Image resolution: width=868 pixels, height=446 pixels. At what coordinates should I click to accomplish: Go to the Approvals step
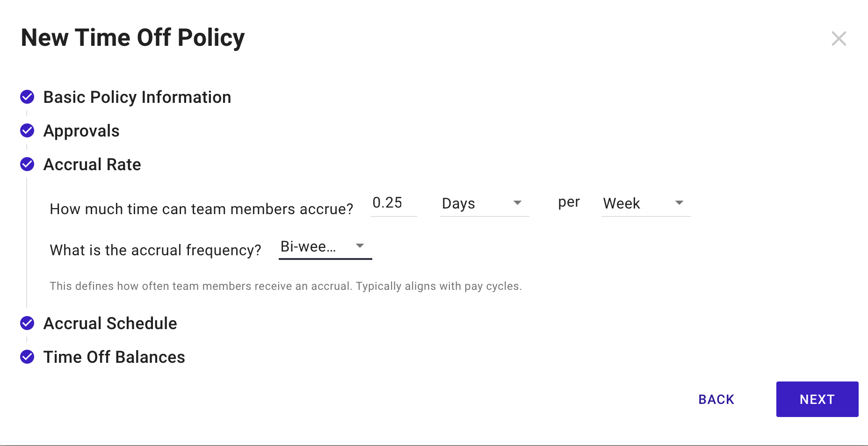(x=81, y=131)
